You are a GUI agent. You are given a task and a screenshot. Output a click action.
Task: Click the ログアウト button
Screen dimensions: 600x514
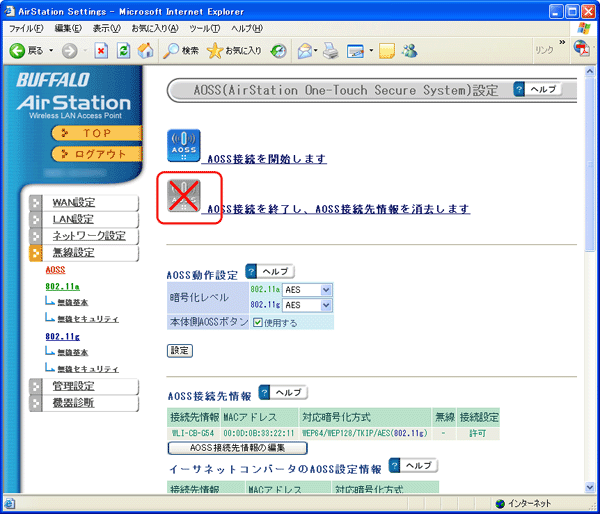[x=97, y=154]
